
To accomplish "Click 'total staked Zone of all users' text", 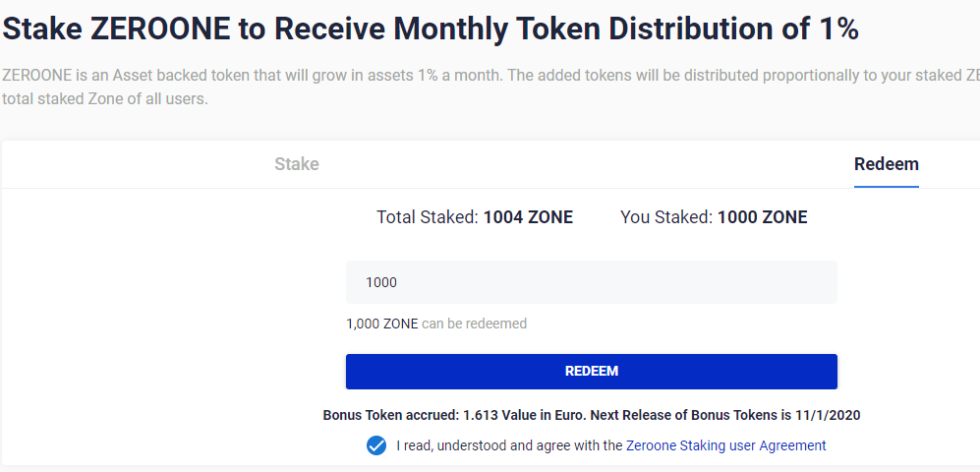I will (104, 98).
